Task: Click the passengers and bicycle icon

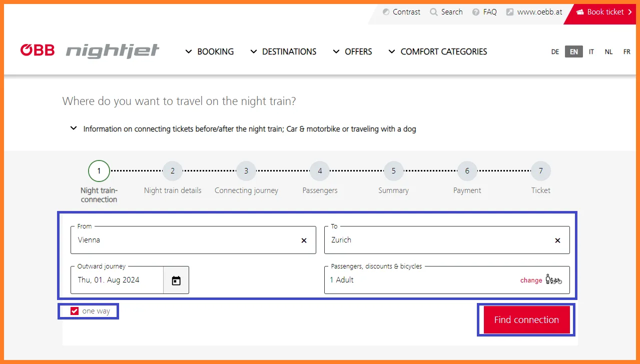Action: (553, 280)
